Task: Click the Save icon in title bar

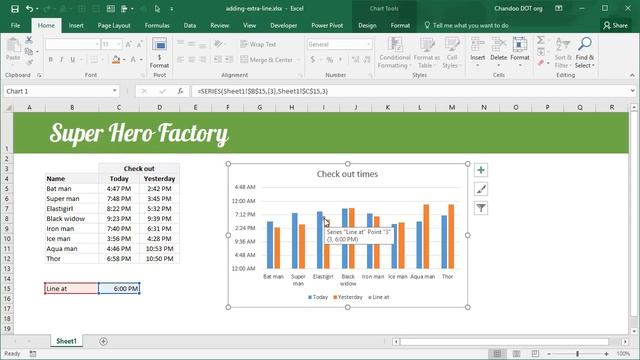Action: point(15,9)
